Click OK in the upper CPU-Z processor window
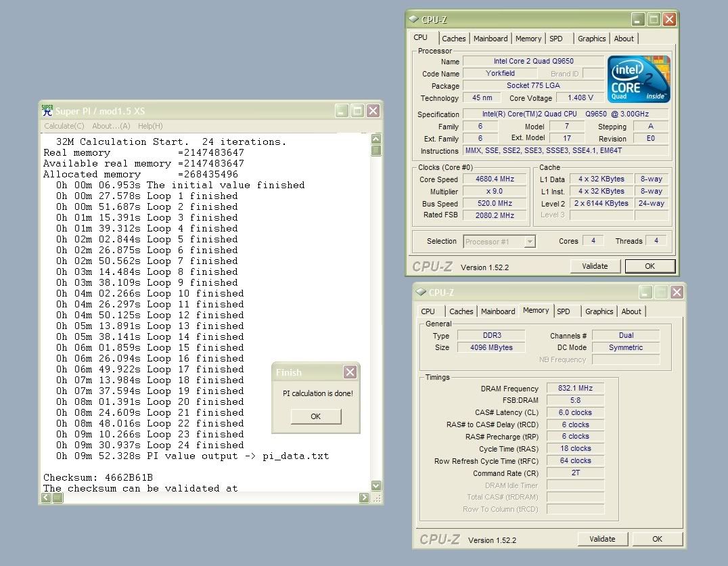728x566 pixels. coord(650,266)
